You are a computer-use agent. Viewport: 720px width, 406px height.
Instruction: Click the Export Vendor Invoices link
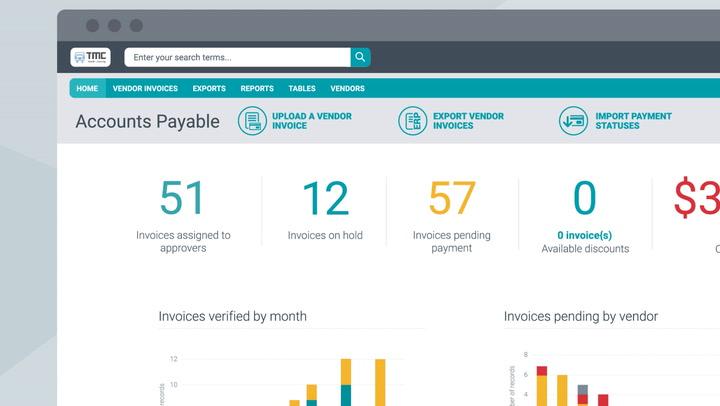468,121
